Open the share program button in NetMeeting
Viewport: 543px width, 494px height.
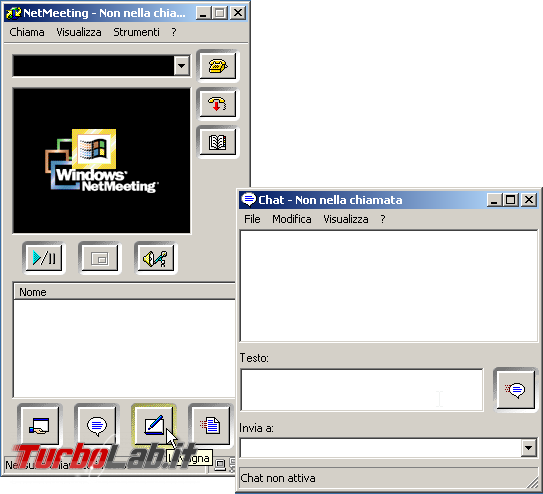point(39,425)
